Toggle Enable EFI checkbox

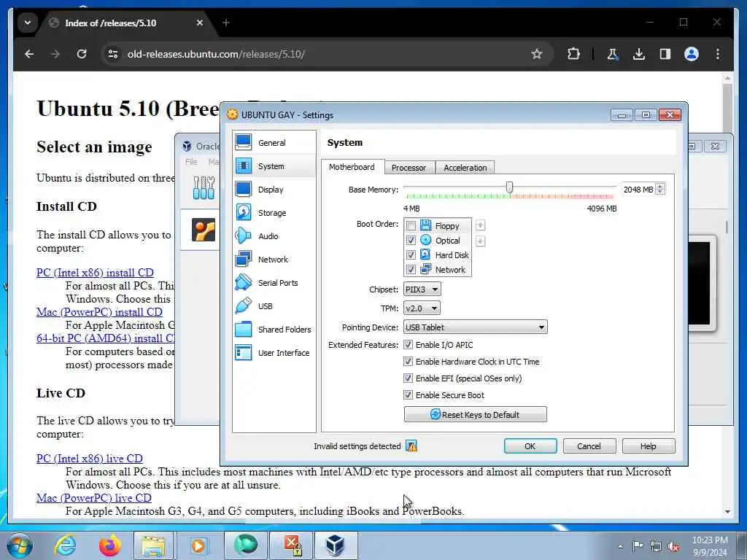click(408, 378)
